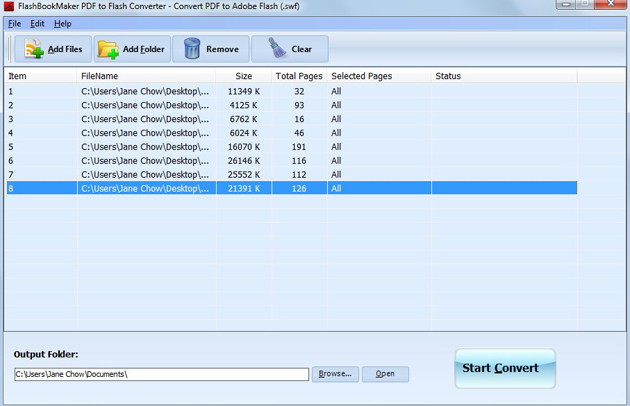Click Selected Pages 'All' in row 7
The height and width of the screenshot is (406, 630).
click(336, 174)
